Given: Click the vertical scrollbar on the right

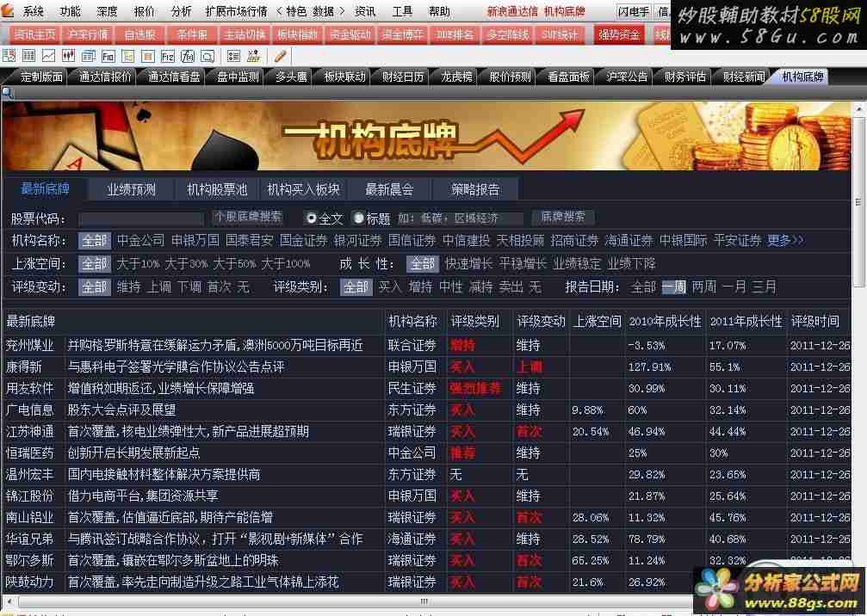Looking at the screenshot, I should tap(858, 201).
